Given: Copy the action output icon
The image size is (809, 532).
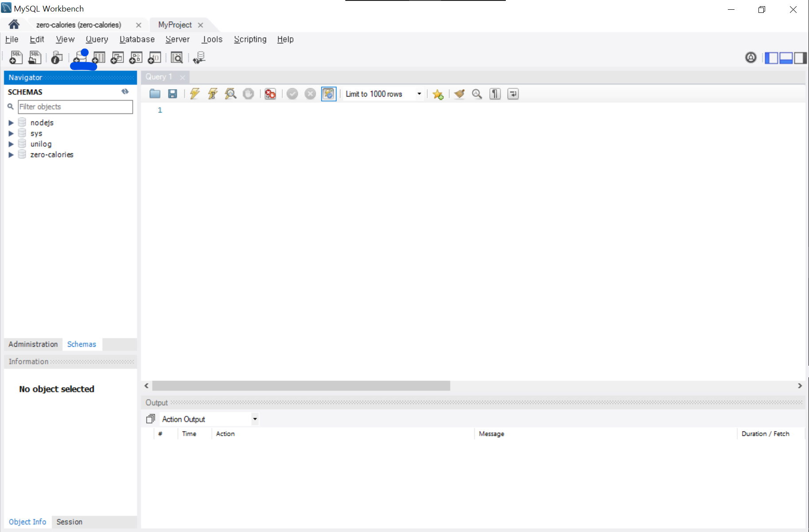Looking at the screenshot, I should (x=151, y=419).
